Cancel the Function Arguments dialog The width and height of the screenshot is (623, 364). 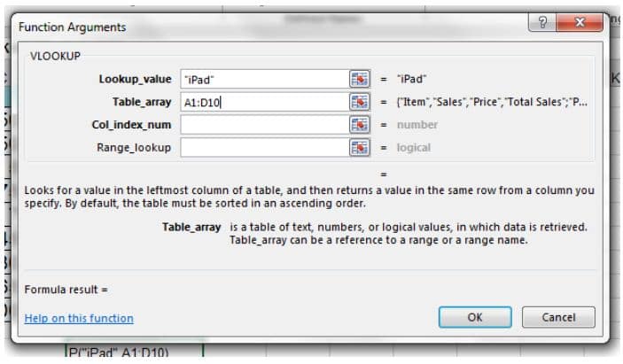(x=558, y=317)
